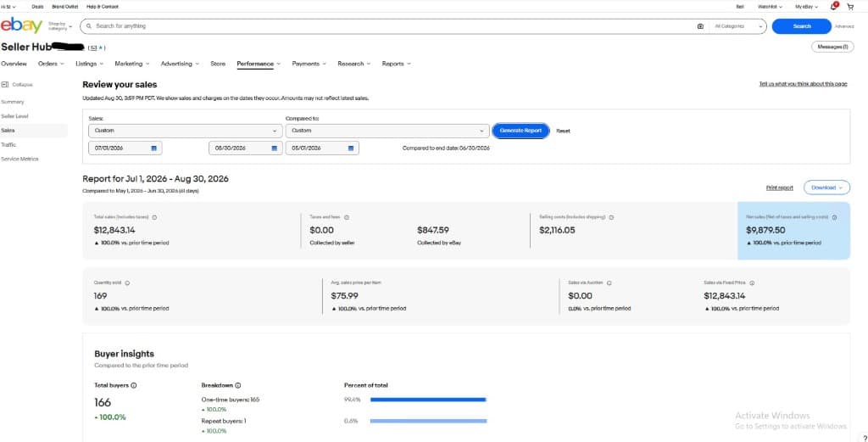The height and width of the screenshot is (442, 868).
Task: Open the Advanced search link
Action: pyautogui.click(x=844, y=26)
